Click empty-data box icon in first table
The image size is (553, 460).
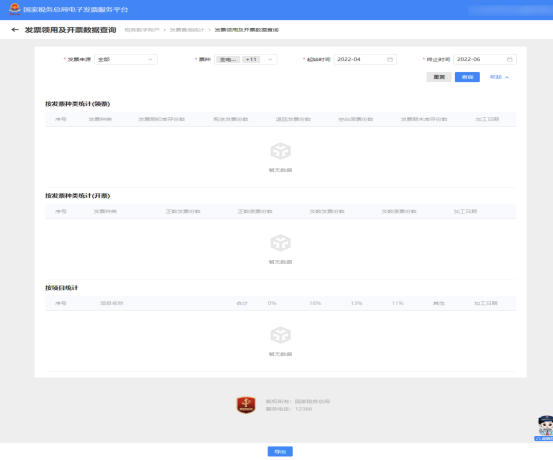(280, 151)
